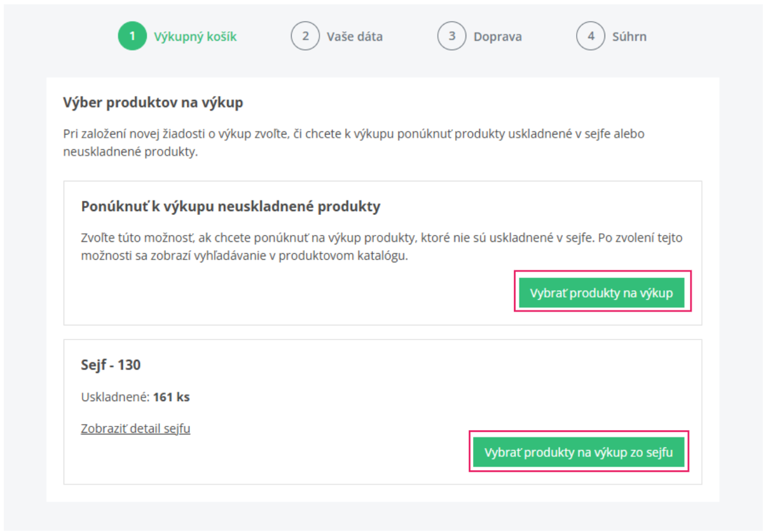Open the Súhrn step
Screen dimensions: 763x532
629,37
